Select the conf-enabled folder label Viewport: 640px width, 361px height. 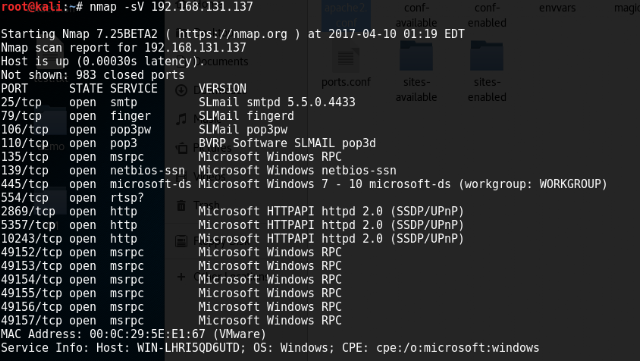tap(487, 15)
